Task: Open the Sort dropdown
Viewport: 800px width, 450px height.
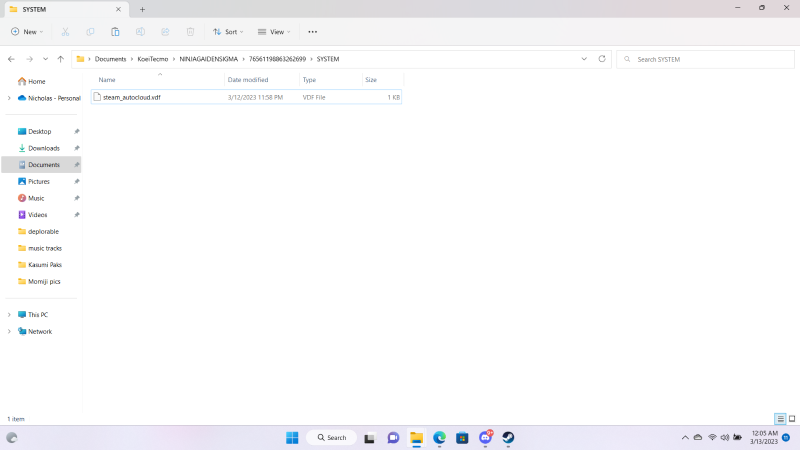Action: [x=228, y=32]
